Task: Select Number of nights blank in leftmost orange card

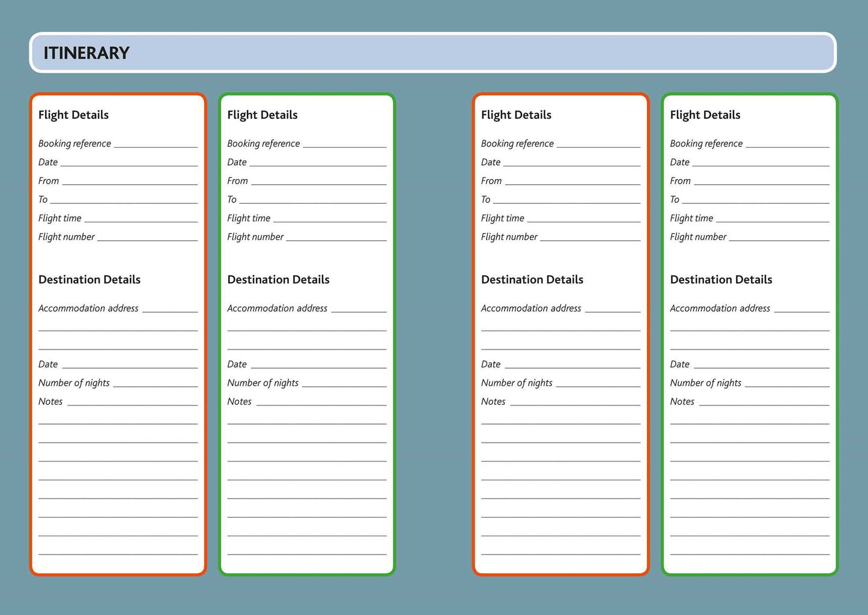Action: 156,383
